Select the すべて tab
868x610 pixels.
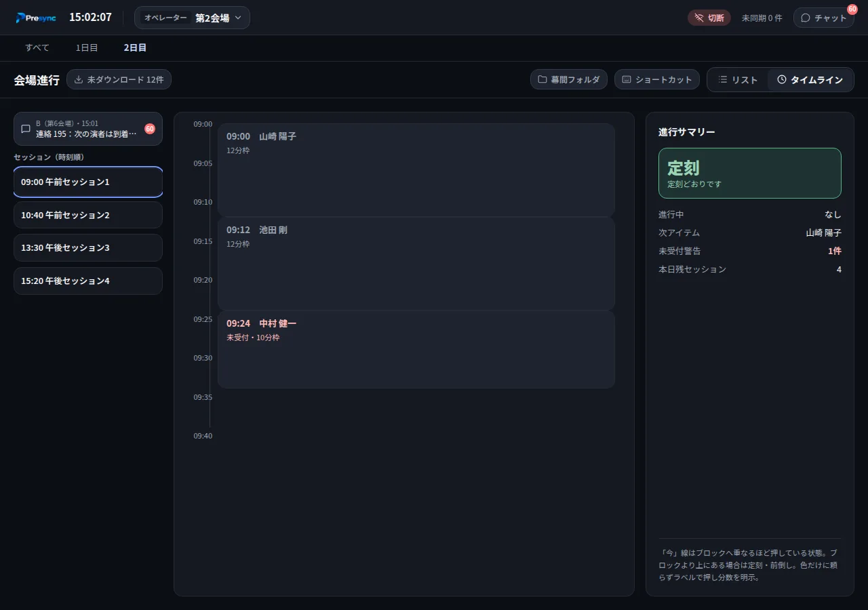click(37, 47)
